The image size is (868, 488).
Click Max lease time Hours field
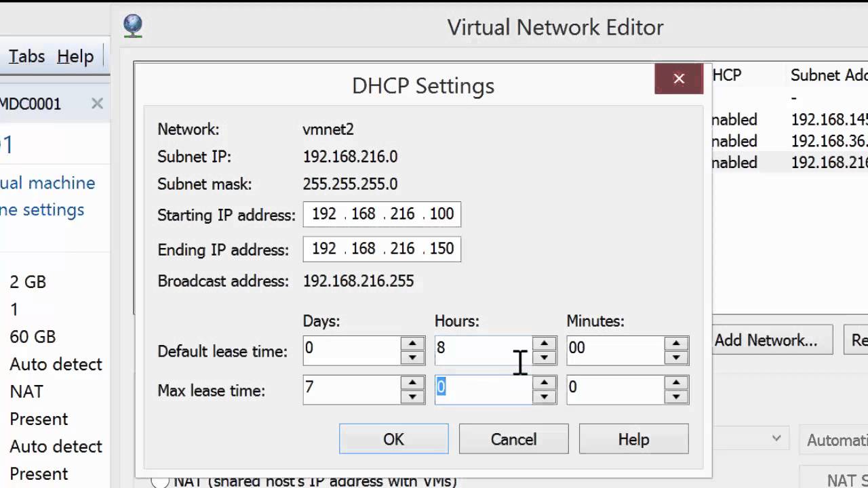(484, 390)
